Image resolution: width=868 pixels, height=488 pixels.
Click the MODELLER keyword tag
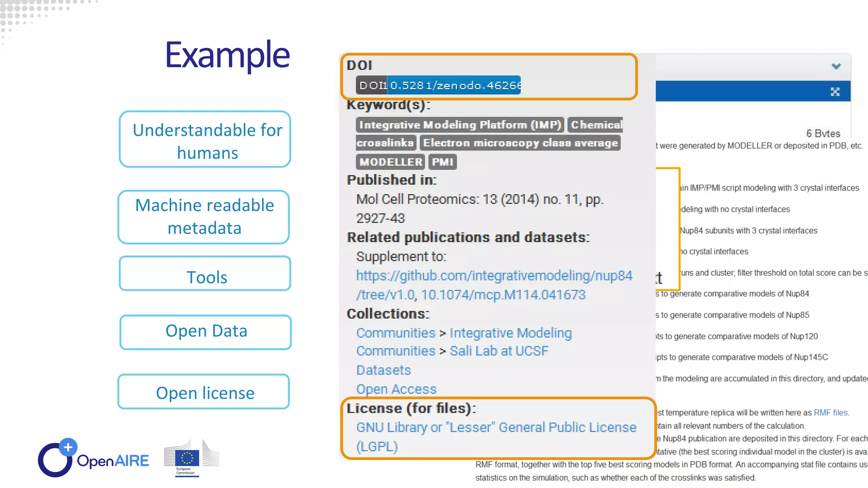click(390, 162)
